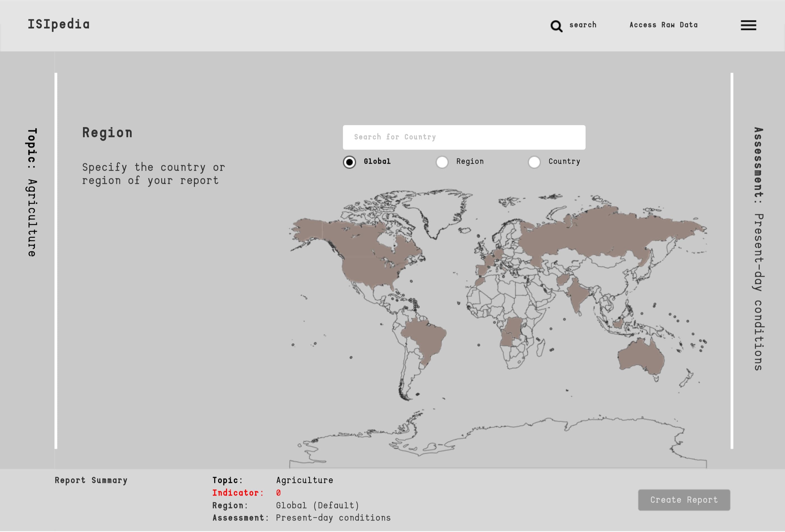Select India on the world map

[x=578, y=294]
